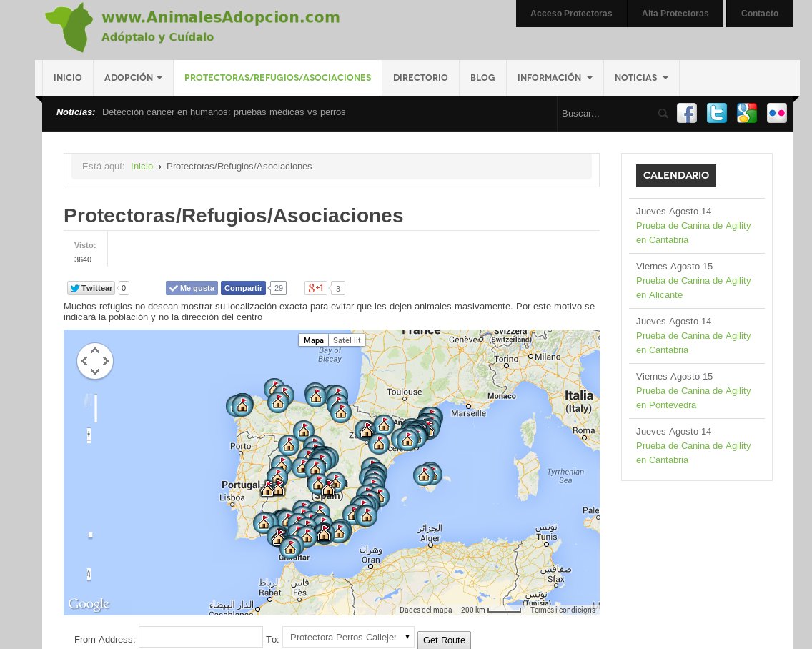Click the +1 count bubble showing 3

pos(337,289)
